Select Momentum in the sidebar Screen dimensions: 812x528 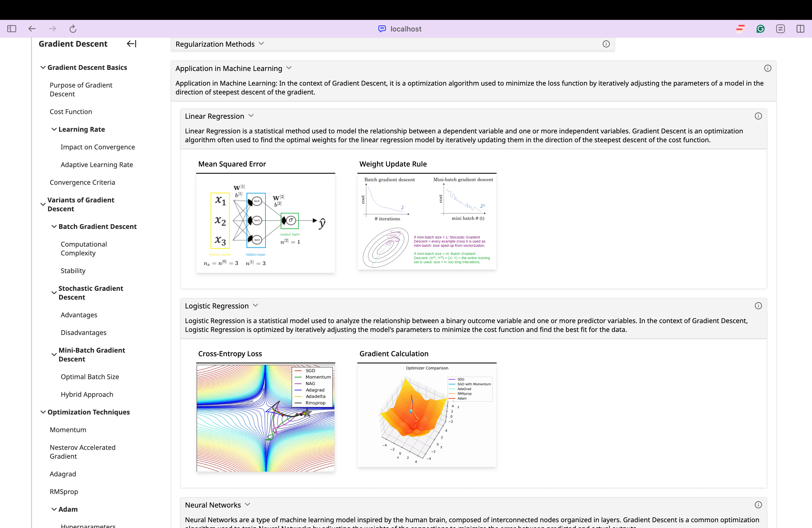tap(68, 430)
